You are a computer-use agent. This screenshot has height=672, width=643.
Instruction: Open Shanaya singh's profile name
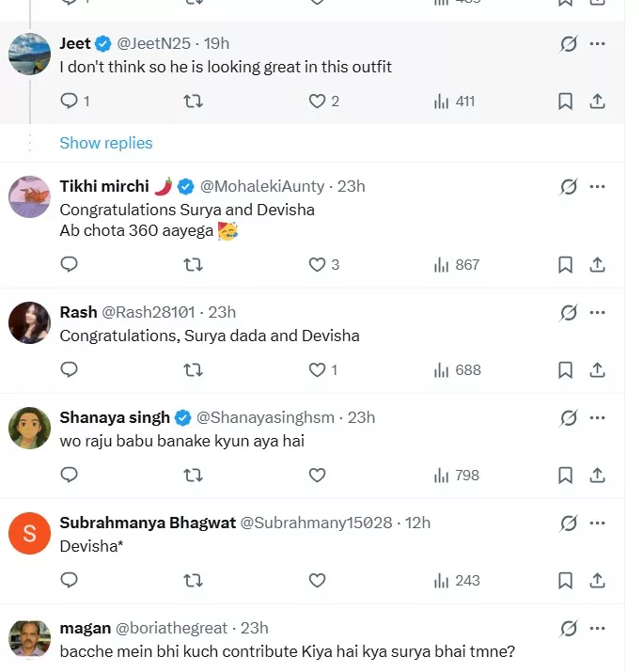[x=115, y=417]
